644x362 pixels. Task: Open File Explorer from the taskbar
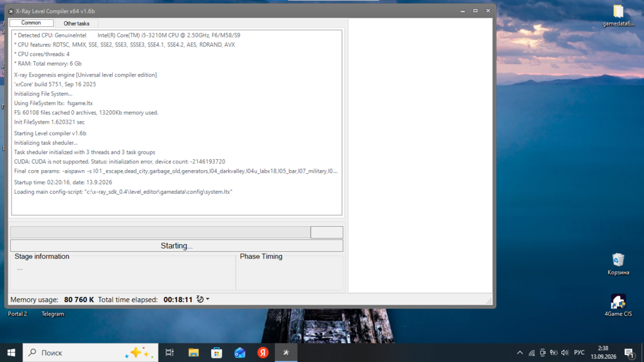pos(193,352)
